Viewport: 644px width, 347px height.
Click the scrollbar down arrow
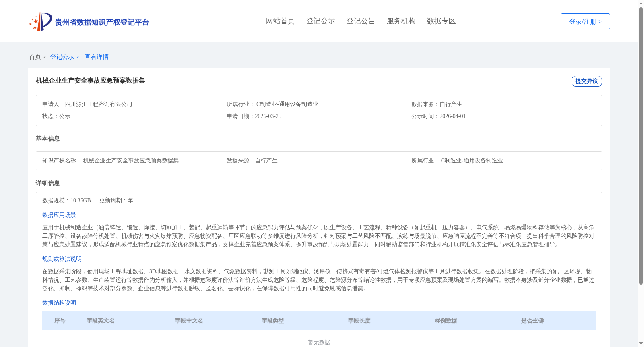click(641, 343)
